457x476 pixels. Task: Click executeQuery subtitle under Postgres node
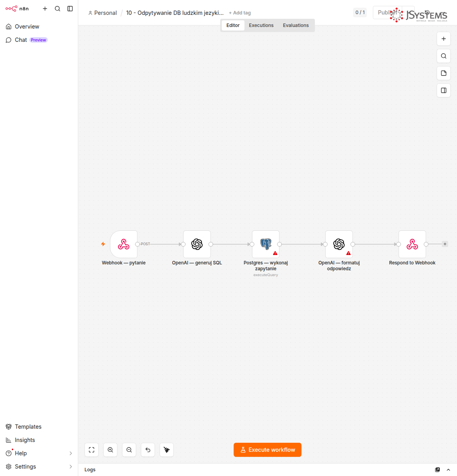coord(266,275)
